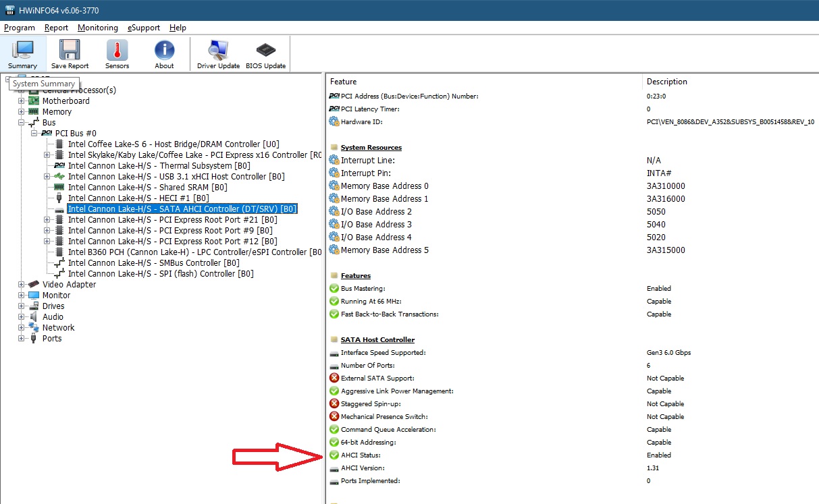Click the Description column header
The width and height of the screenshot is (819, 504).
tap(731, 81)
